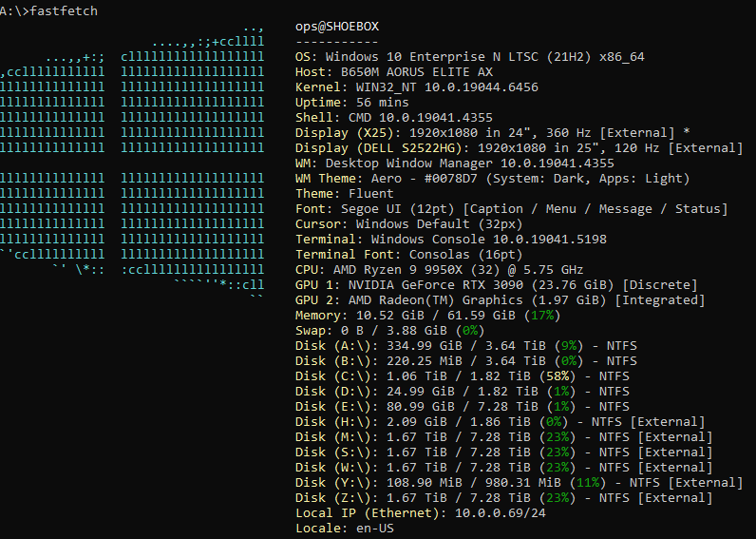
Task: Click the 'WM Theme: Aero - #0078D7' line
Action: click(x=492, y=179)
